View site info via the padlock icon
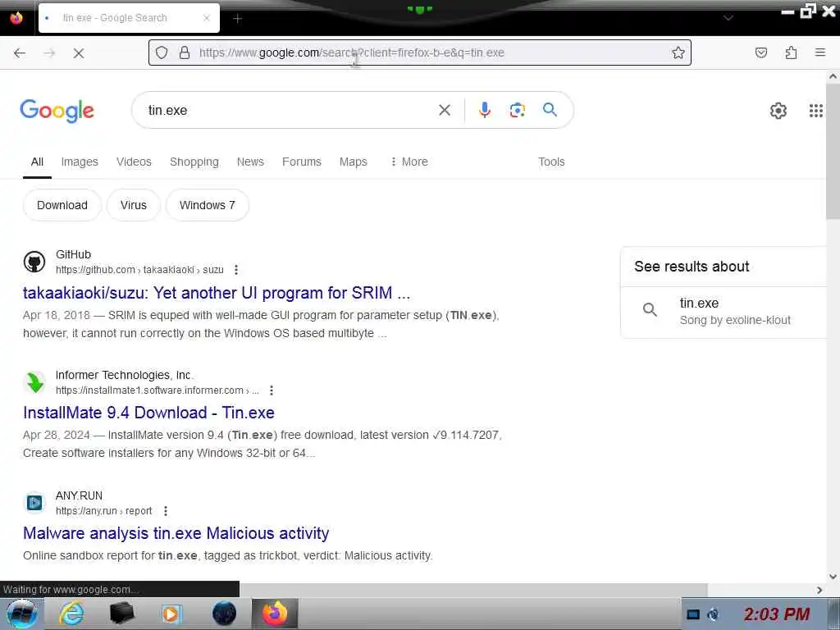 (185, 52)
